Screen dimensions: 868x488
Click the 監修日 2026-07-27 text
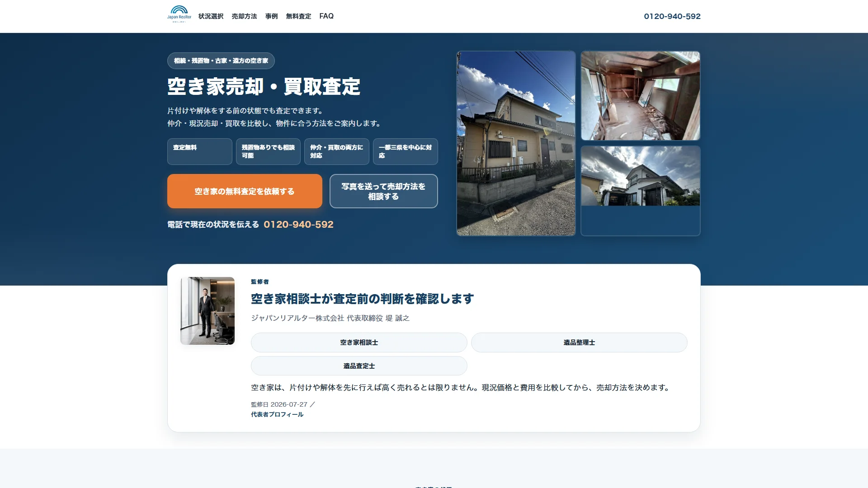(x=279, y=404)
